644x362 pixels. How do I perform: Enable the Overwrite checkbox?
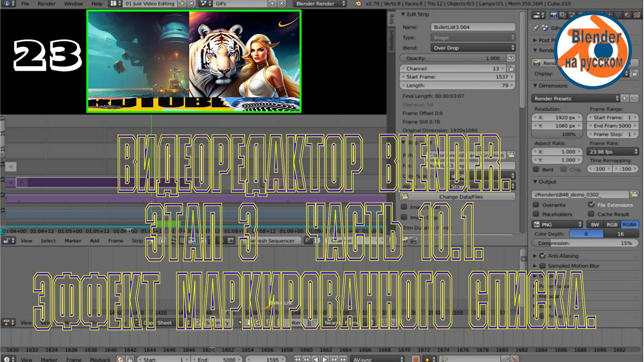(536, 205)
